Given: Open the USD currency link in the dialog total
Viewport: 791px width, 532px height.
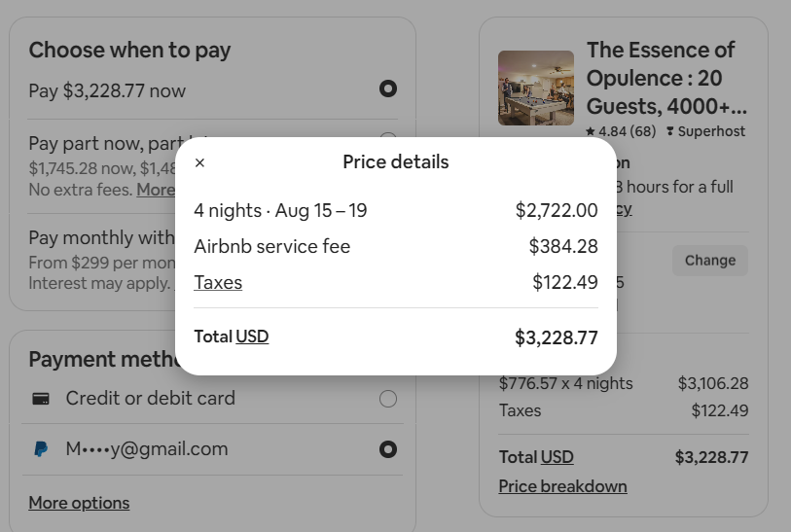Looking at the screenshot, I should click(252, 337).
